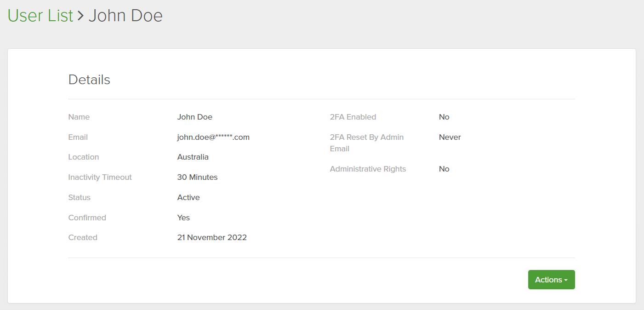The image size is (644, 310).
Task: Click the Never value for 2FA reset
Action: click(x=450, y=137)
